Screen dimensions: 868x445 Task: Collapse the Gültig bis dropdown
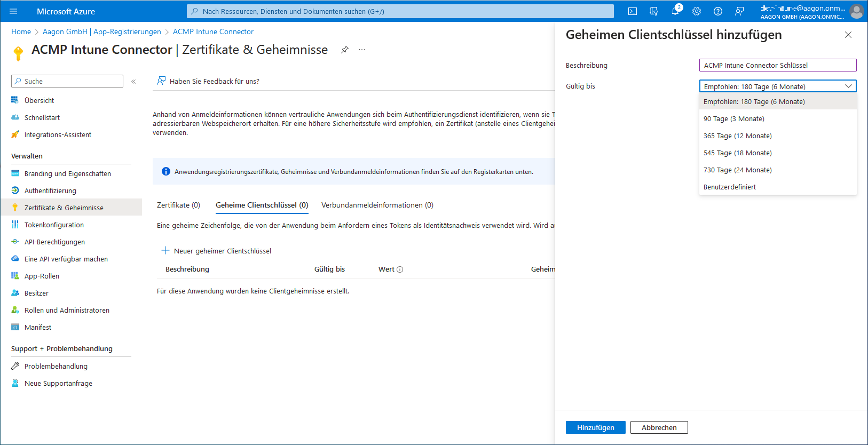(848, 86)
